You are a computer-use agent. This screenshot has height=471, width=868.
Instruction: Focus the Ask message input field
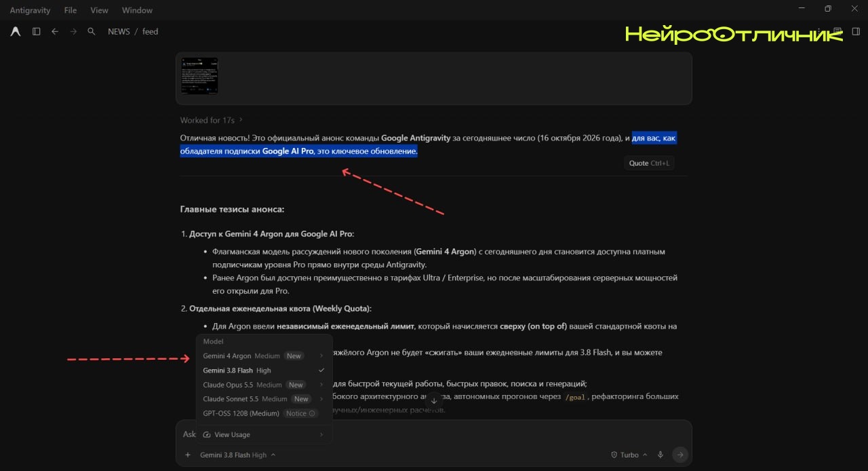click(434, 434)
